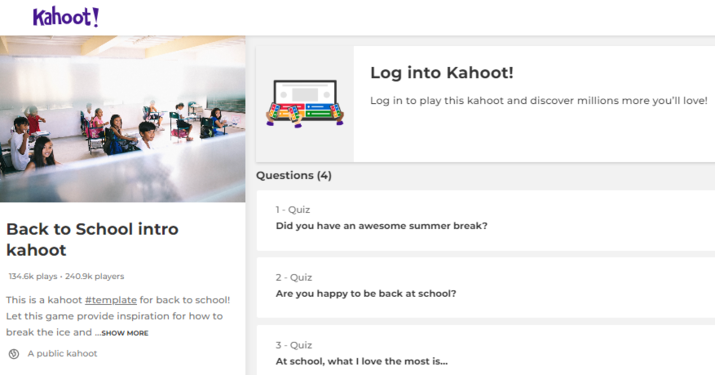Viewport: 715px width, 375px height.
Task: Click the kahoot description paragraph
Action: pyautogui.click(x=118, y=316)
